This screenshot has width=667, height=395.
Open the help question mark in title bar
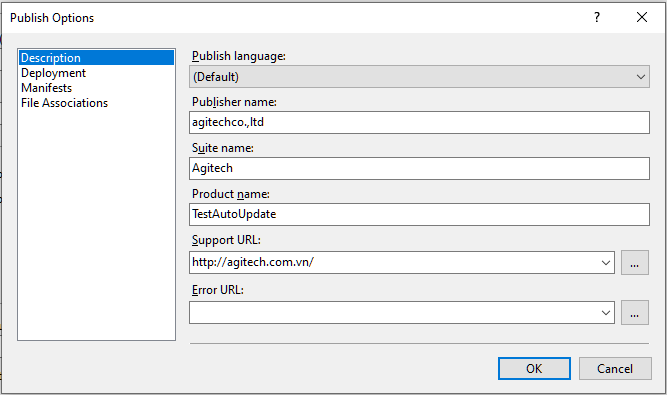click(597, 17)
